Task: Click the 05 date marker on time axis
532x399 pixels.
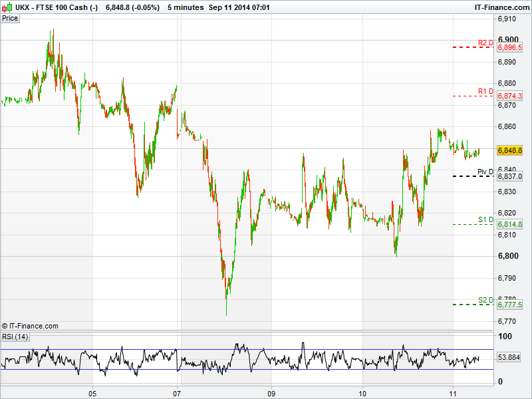Action: click(x=92, y=393)
